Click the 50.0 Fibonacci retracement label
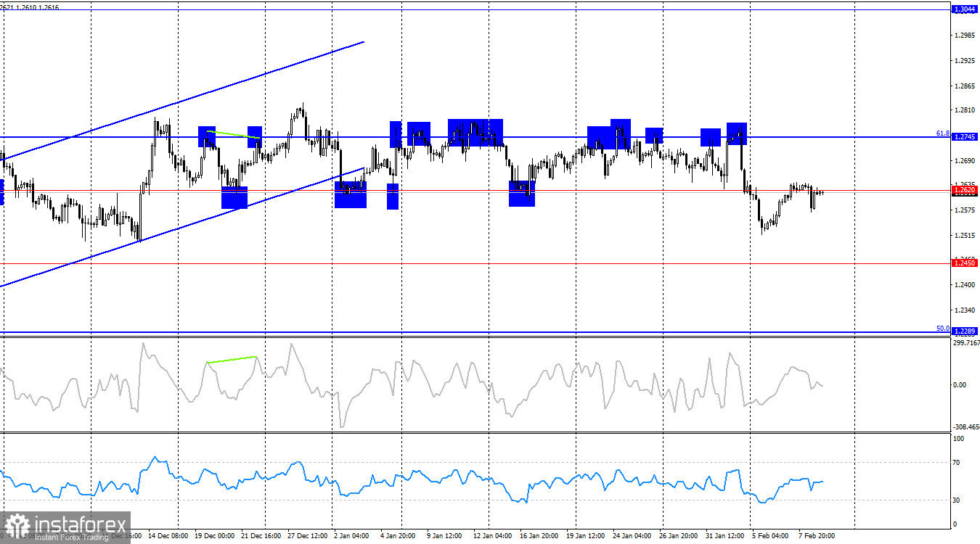The height and width of the screenshot is (544, 980). click(943, 328)
